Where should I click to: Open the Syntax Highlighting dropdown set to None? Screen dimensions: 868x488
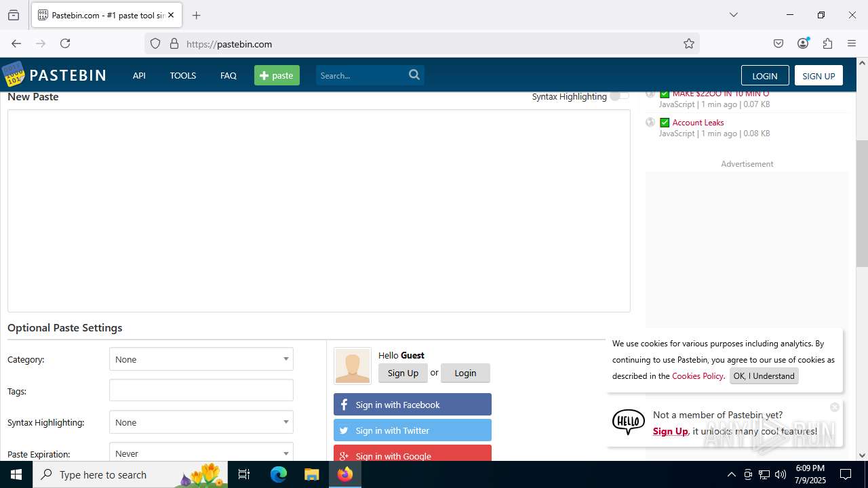(x=201, y=422)
